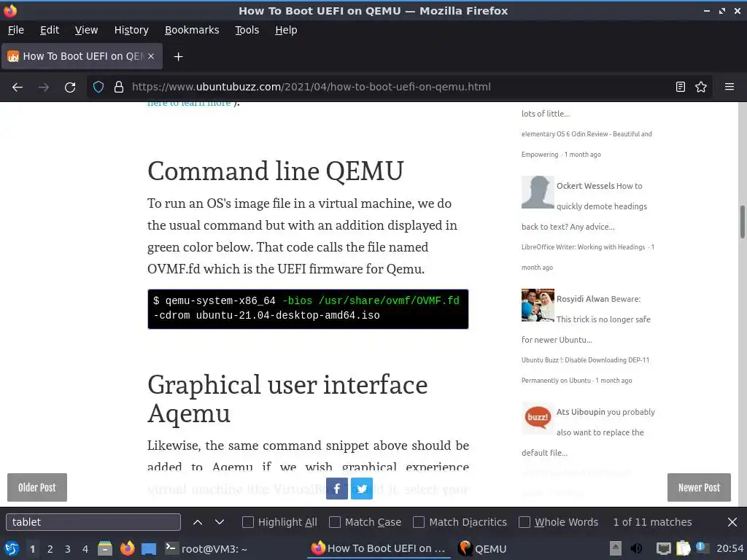The width and height of the screenshot is (747, 560).
Task: Launch Firefox from the taskbar quick launcher
Action: coord(127,548)
